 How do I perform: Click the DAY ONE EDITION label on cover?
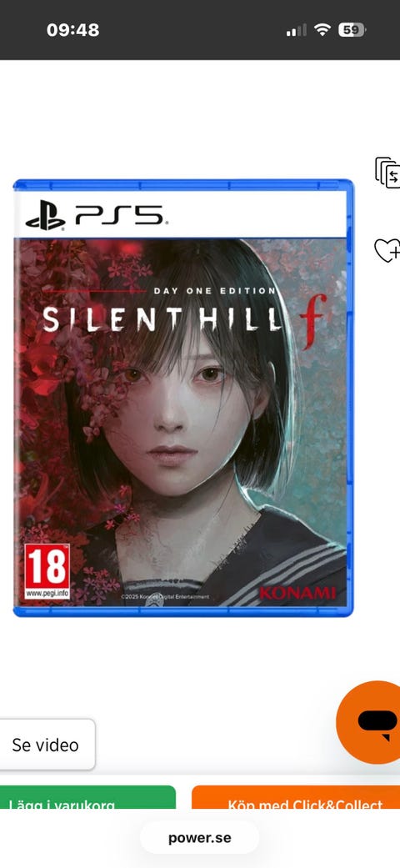[214, 290]
